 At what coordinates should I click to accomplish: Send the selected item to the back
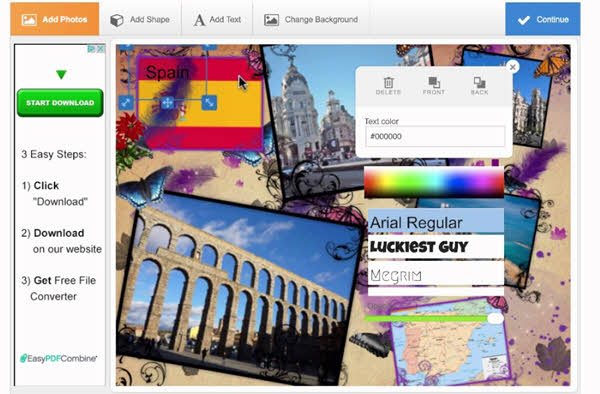pos(479,86)
